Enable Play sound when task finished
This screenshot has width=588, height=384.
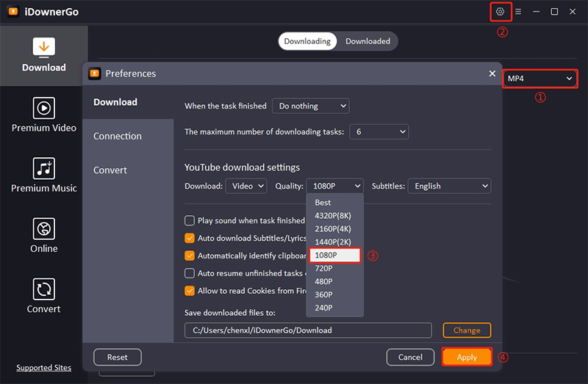click(190, 220)
